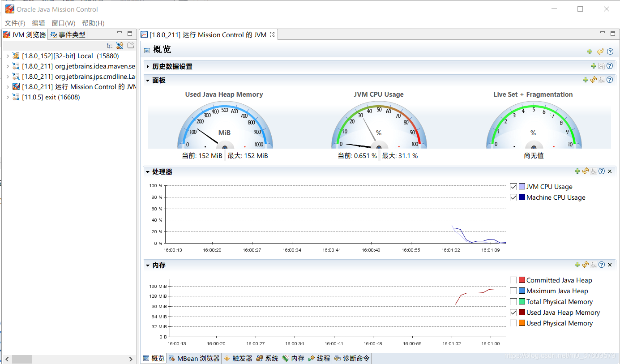Uncheck Used Java Heap Memory series
620x364 pixels.
coord(513,313)
